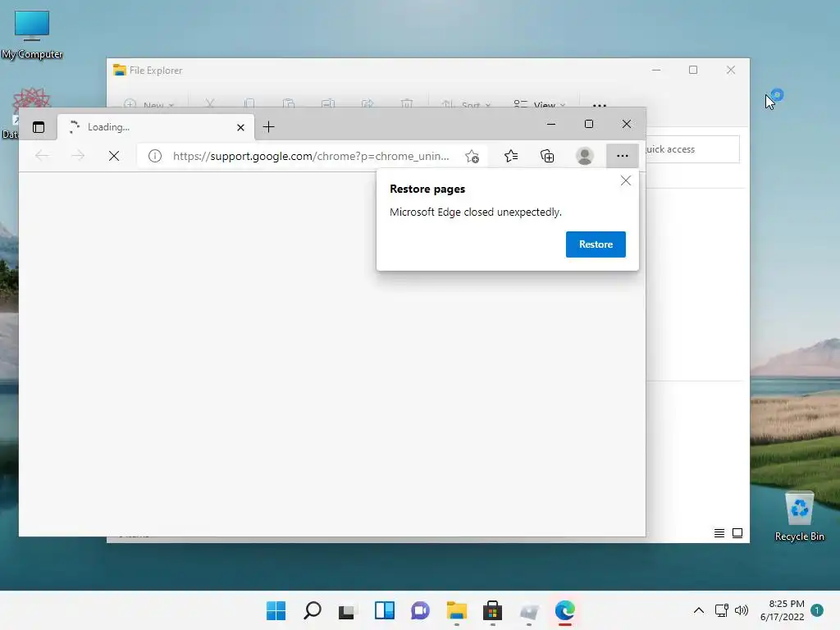Screen dimensions: 840x630
Task: Close the Loading tab
Action: tap(240, 127)
